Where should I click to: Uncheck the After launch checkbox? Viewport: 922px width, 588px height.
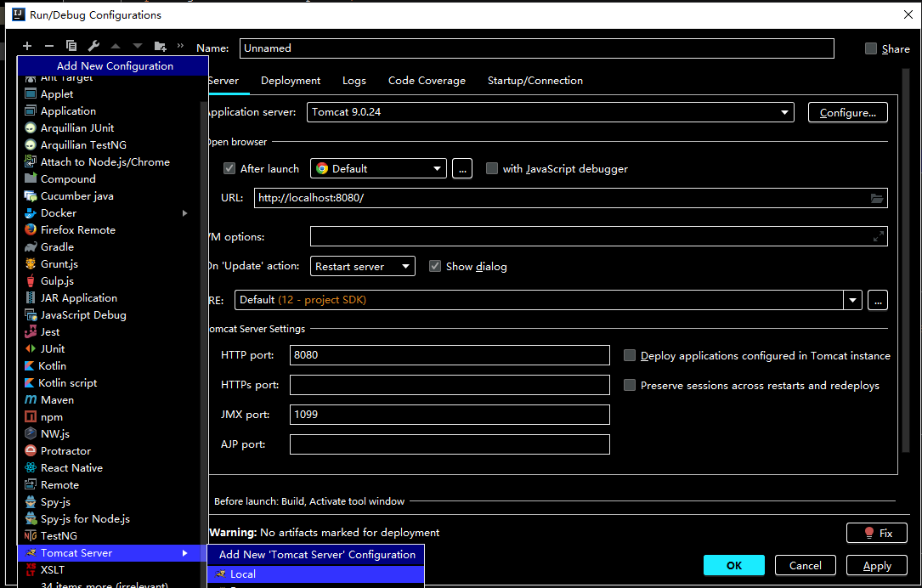tap(229, 169)
